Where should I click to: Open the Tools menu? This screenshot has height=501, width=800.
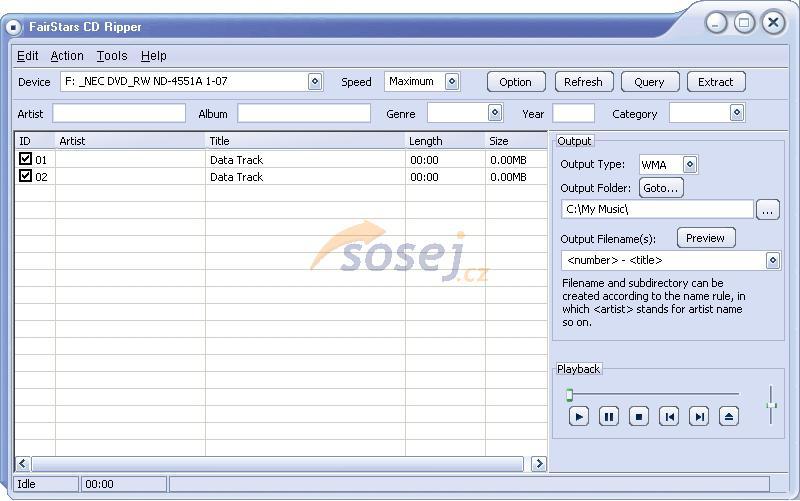point(112,56)
